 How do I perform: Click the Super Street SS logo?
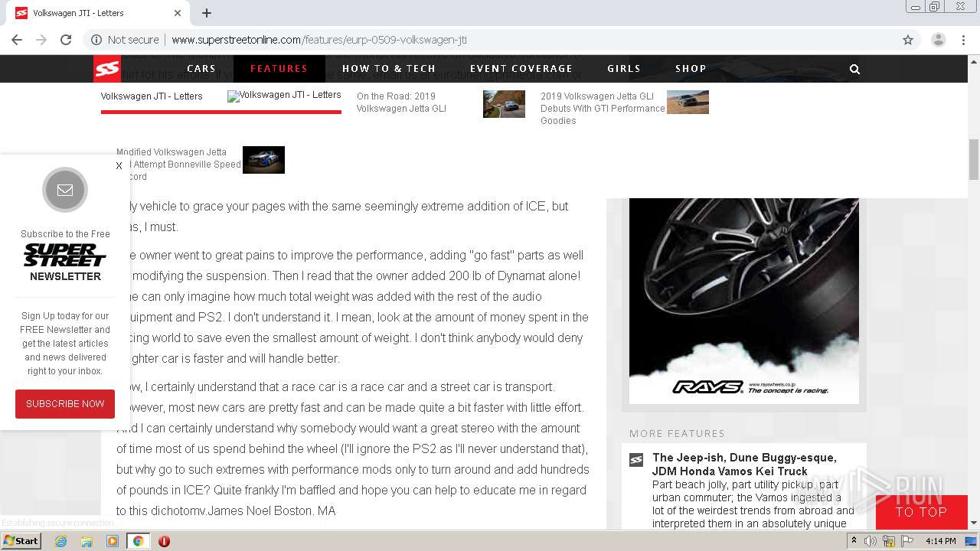pos(107,69)
